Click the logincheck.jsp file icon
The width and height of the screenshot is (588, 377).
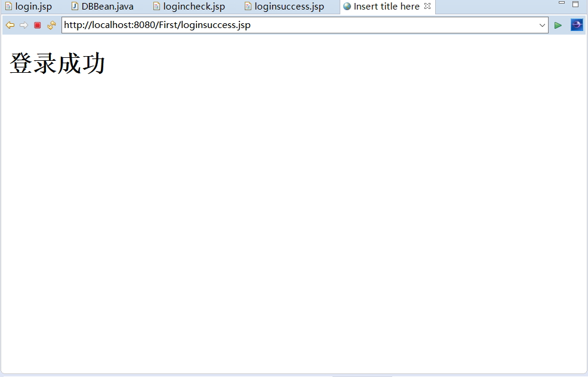pos(156,7)
